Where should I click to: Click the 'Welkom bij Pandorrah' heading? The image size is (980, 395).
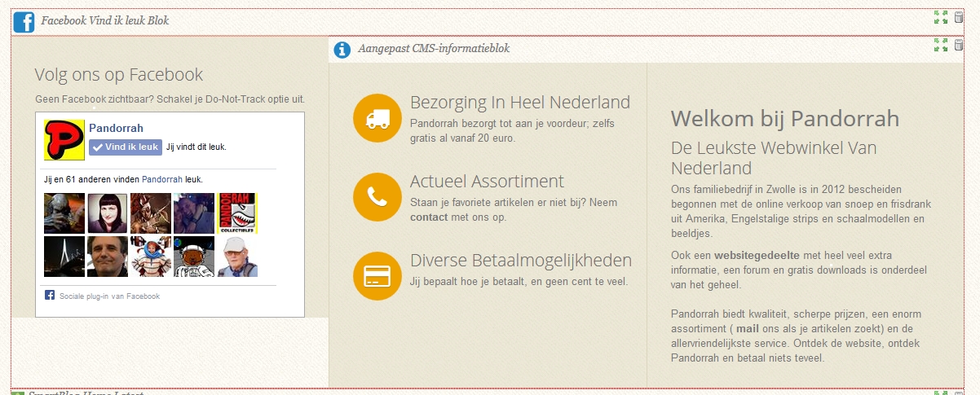[785, 119]
